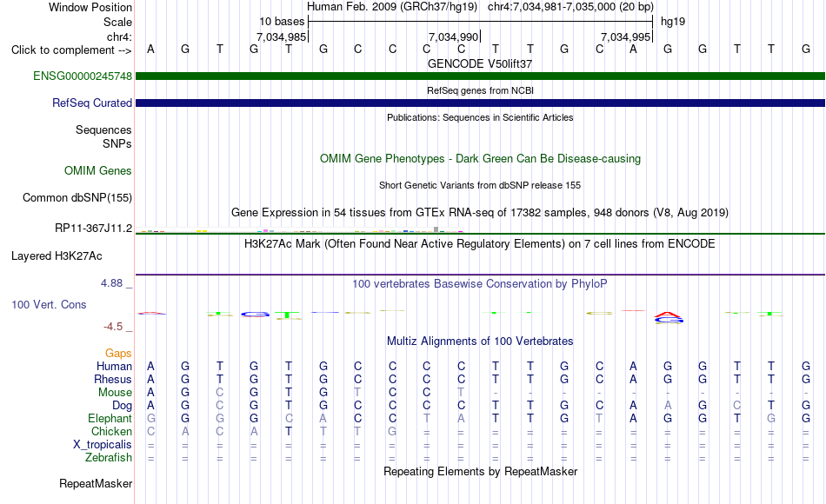Click the Rhesus alignment row label
Viewport: 826px width, 504px height.
tap(113, 379)
